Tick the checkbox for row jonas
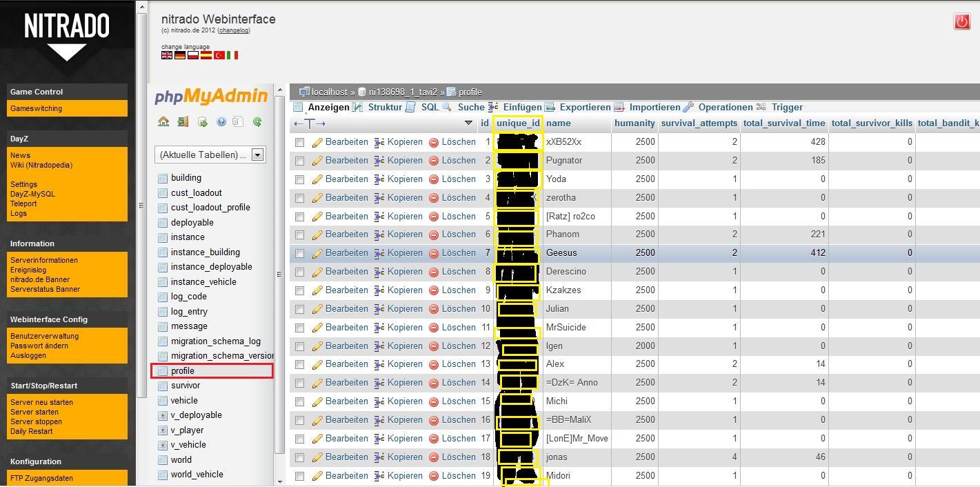 coord(299,457)
